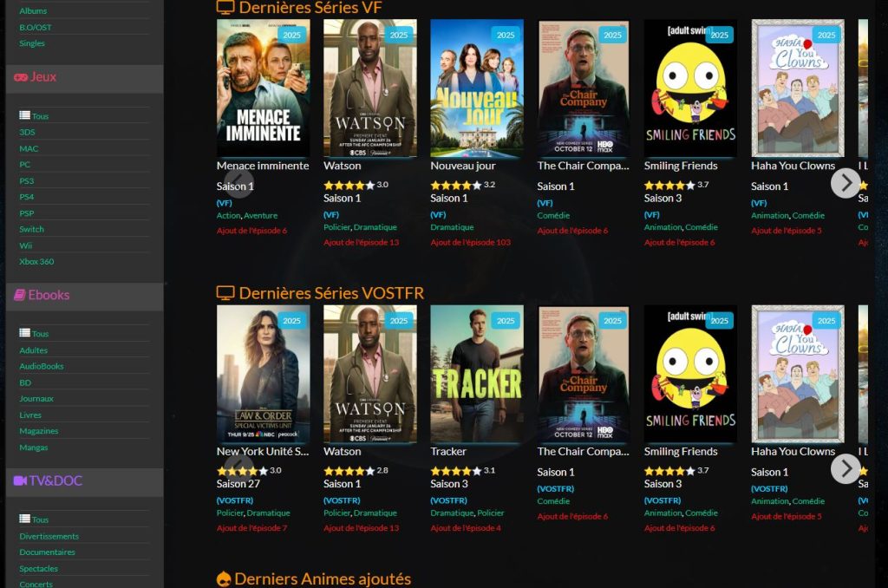Click the Tous list icon under Jeux
The height and width of the screenshot is (588, 888).
click(24, 115)
